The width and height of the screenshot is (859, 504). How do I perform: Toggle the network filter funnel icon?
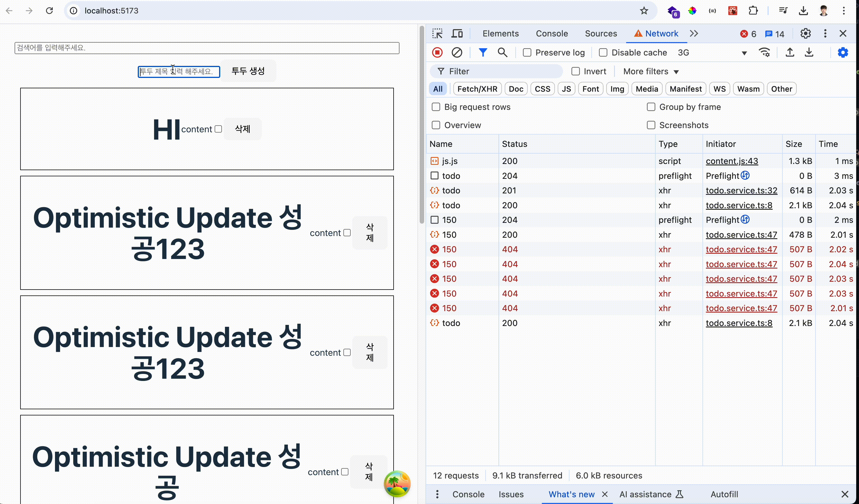point(483,52)
